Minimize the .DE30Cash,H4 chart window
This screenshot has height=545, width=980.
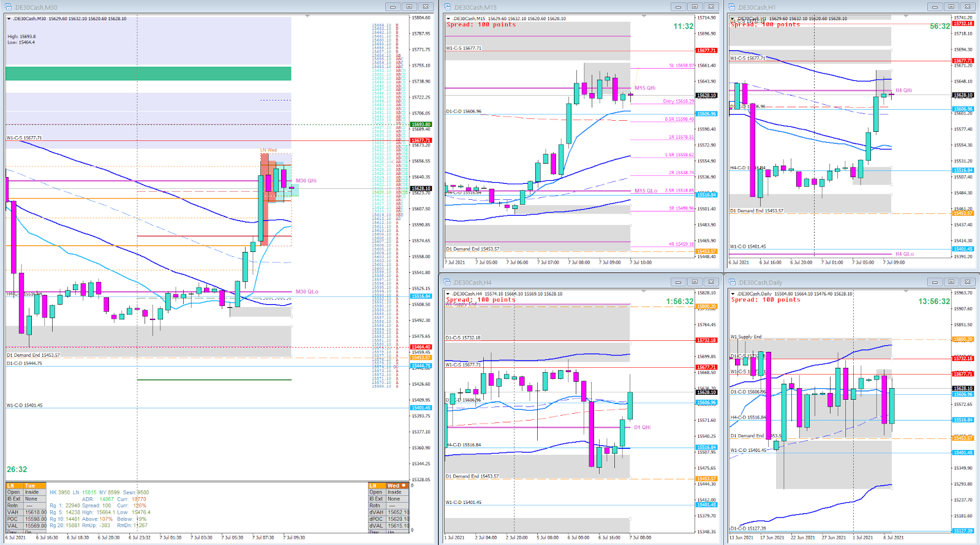678,282
